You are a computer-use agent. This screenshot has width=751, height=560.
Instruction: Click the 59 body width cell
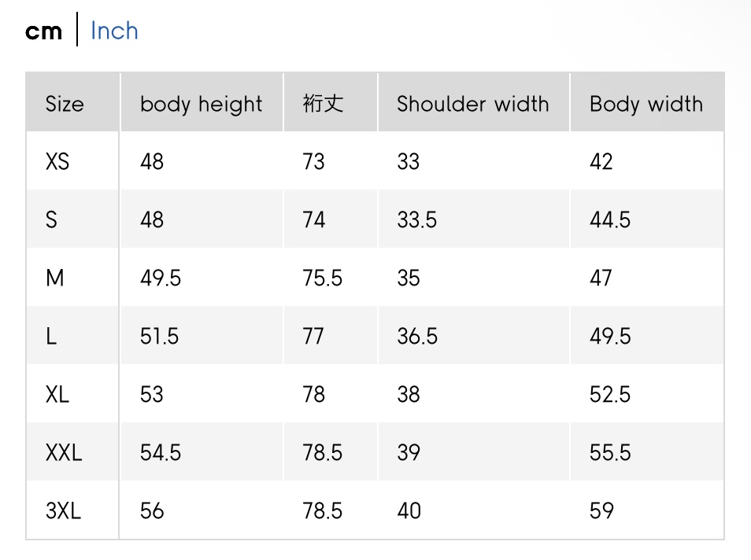point(601,510)
